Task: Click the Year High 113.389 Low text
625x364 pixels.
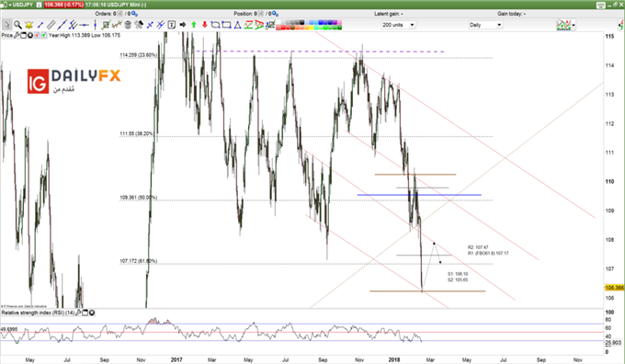Action: [x=85, y=36]
